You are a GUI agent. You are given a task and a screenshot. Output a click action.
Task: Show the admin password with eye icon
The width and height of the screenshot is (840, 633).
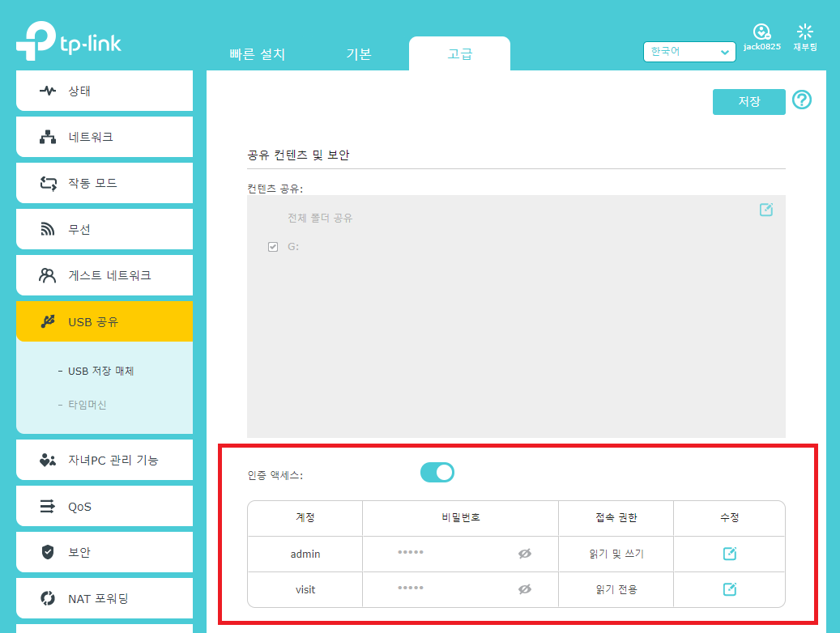524,554
